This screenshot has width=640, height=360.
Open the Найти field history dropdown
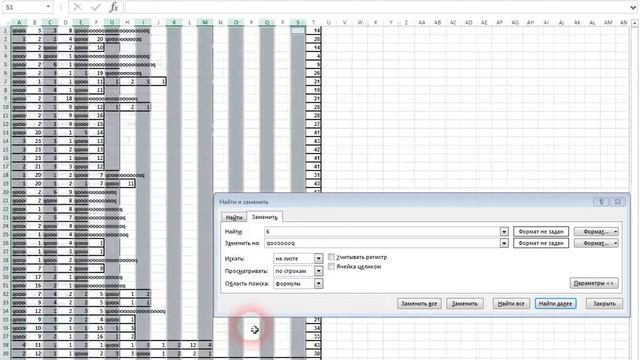pyautogui.click(x=504, y=231)
